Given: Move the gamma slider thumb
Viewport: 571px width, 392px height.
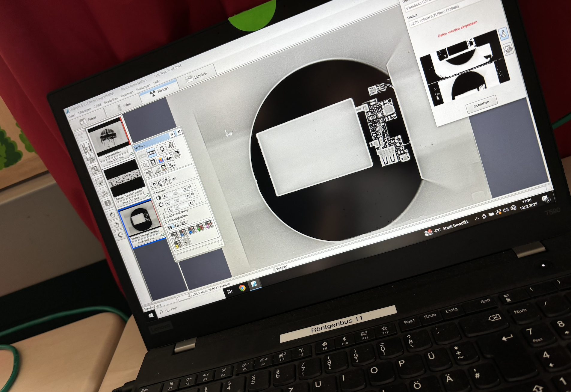Looking at the screenshot, I should (x=177, y=207).
